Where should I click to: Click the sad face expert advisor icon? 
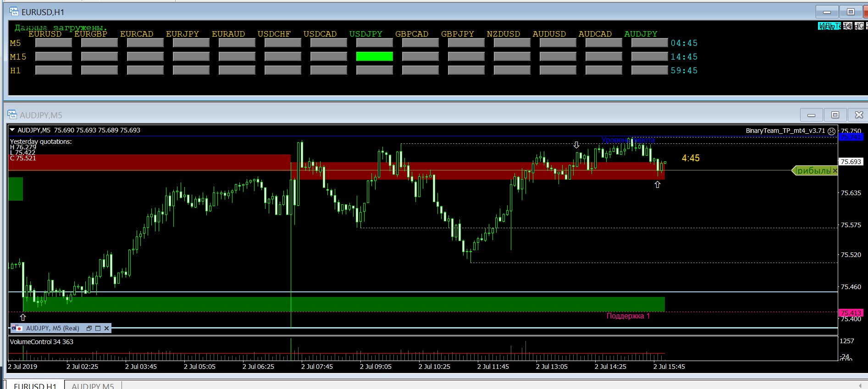[831, 131]
